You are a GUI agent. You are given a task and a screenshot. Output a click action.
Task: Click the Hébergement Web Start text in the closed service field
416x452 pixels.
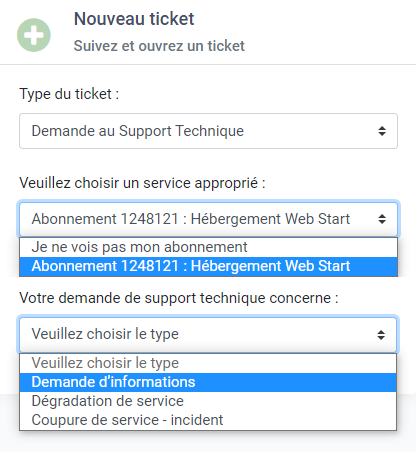click(x=270, y=219)
